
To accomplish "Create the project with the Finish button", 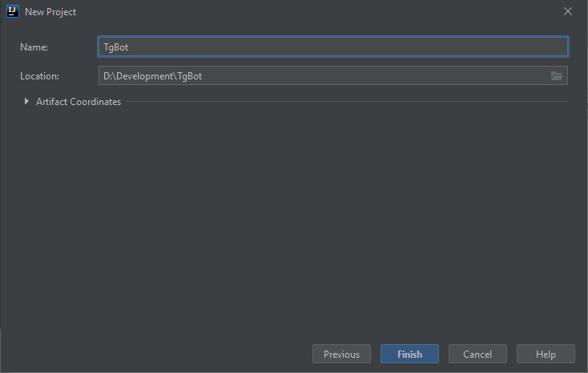I will [409, 354].
